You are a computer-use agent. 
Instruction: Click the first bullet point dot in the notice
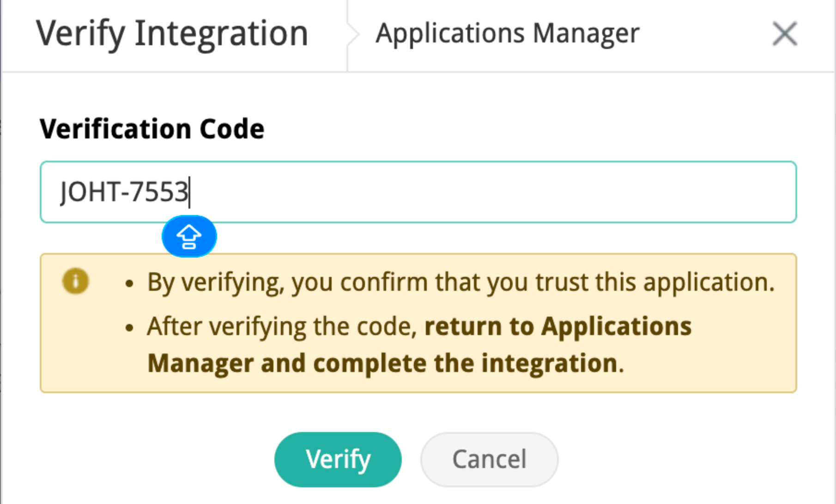(x=129, y=283)
